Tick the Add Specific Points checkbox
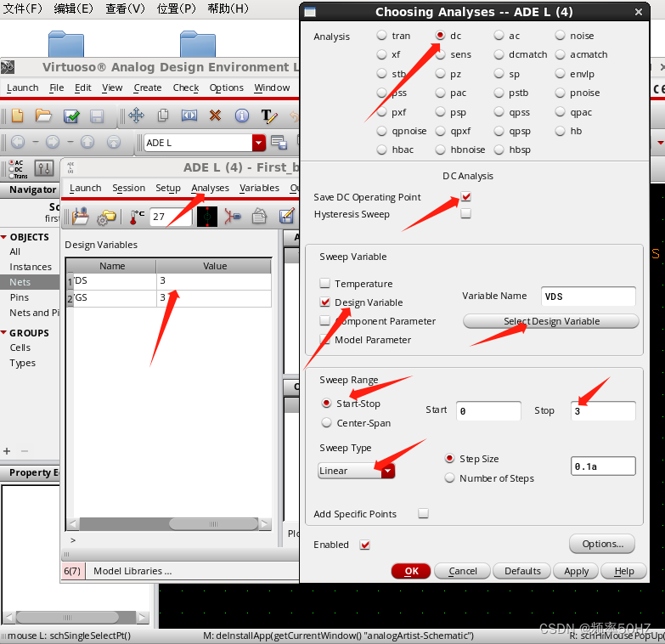The image size is (665, 644). coord(423,513)
